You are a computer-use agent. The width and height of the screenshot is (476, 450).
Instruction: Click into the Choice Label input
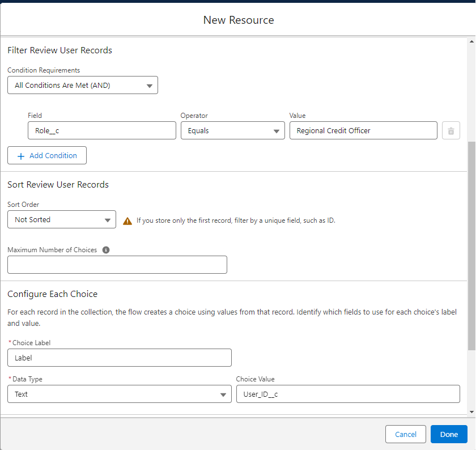point(119,358)
